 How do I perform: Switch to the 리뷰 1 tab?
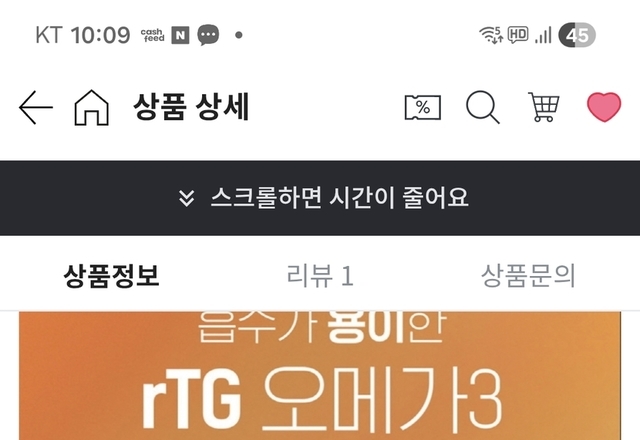[320, 276]
